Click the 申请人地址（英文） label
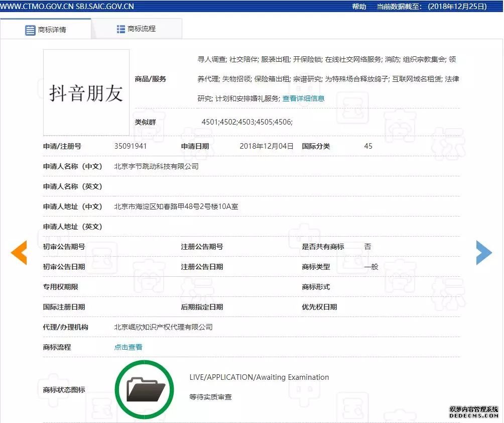504x423 pixels. [73, 227]
